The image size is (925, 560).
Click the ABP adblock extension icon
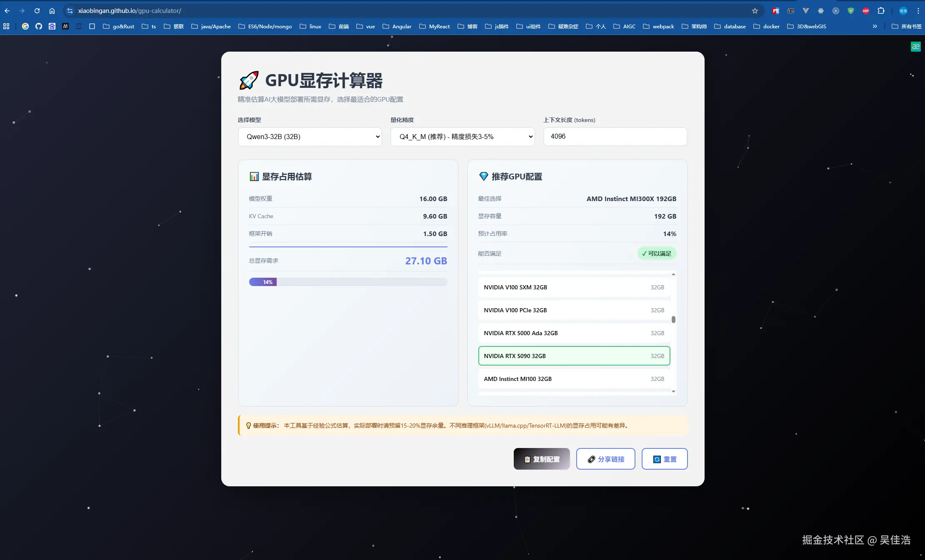(x=866, y=11)
